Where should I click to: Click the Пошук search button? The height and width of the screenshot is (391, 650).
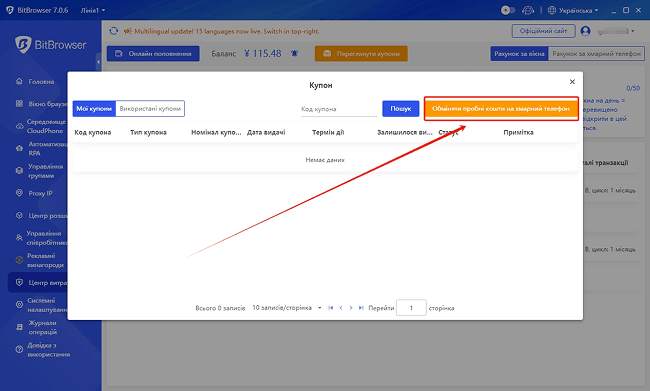(x=400, y=109)
